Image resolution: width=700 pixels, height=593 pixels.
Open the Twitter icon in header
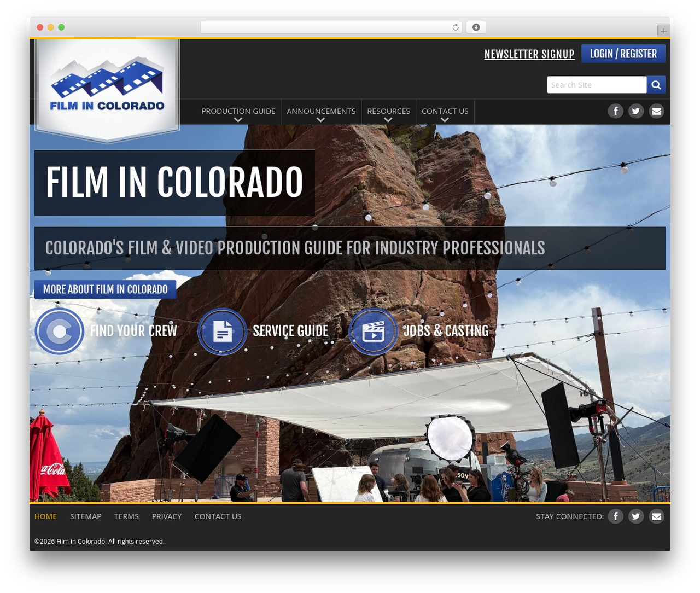[x=636, y=111]
